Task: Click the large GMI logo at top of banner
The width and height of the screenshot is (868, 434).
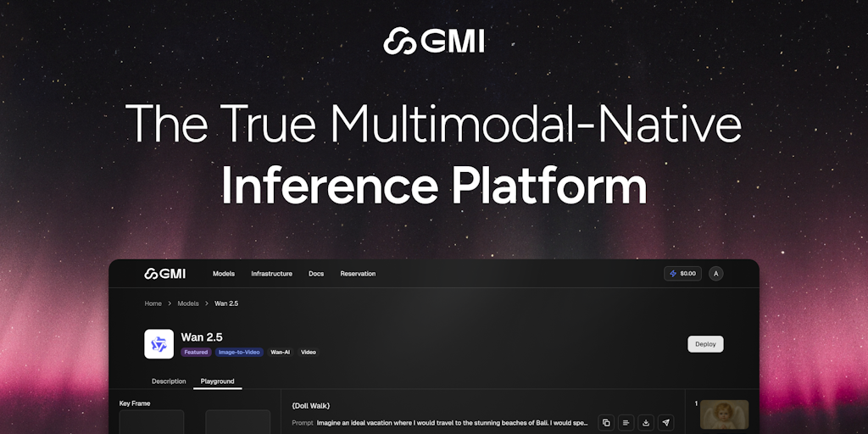Action: click(434, 41)
